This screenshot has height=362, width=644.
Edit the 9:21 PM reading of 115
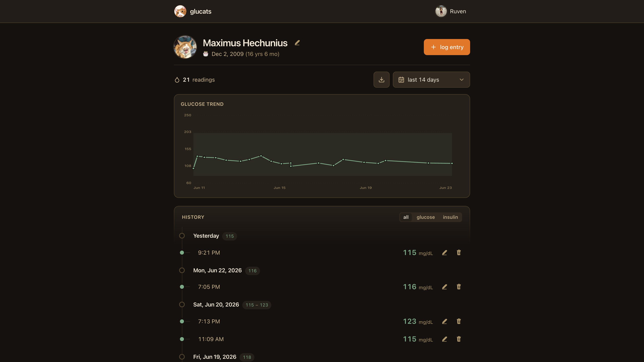pyautogui.click(x=444, y=253)
